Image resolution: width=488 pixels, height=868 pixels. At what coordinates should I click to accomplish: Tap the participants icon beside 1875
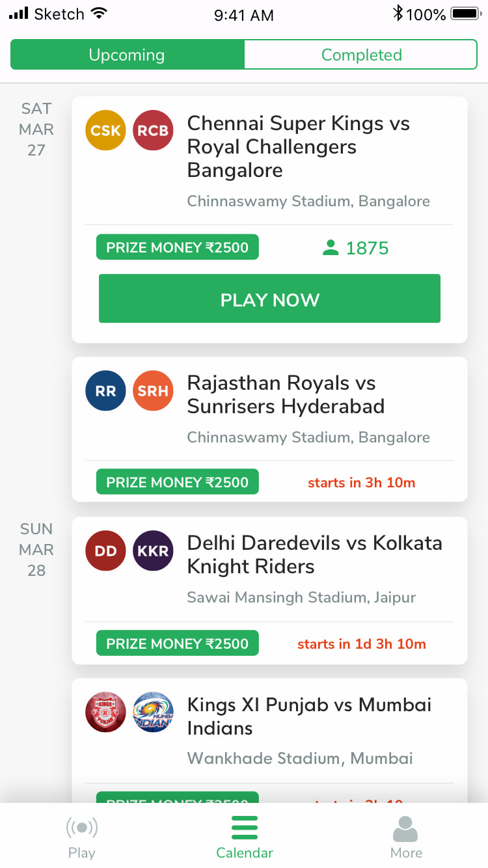pyautogui.click(x=331, y=248)
